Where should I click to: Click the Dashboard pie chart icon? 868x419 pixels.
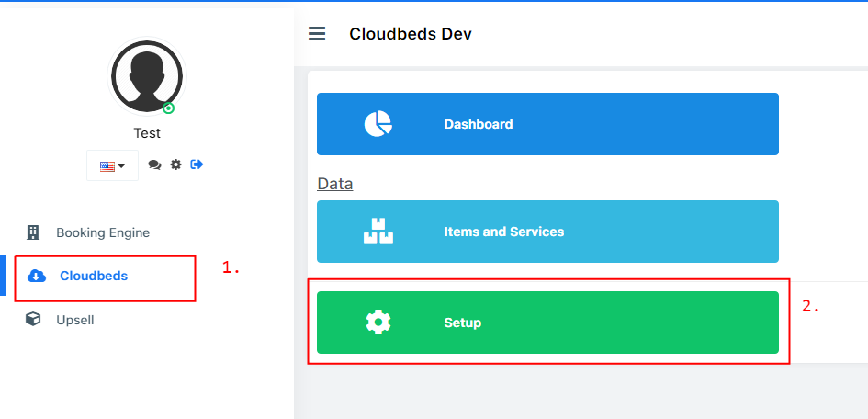tap(378, 123)
